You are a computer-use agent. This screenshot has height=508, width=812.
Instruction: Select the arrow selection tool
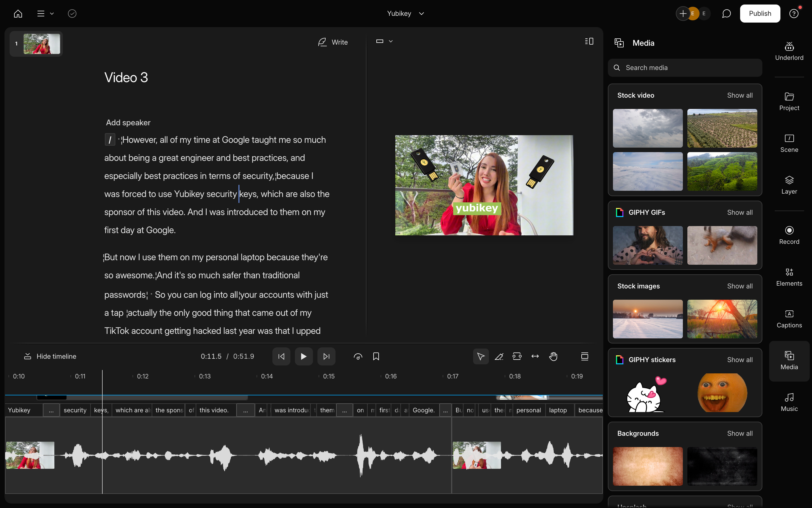coord(480,356)
